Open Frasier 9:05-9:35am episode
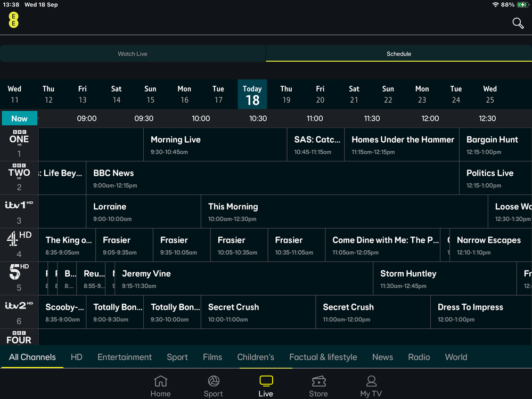532x399 pixels. [x=124, y=245]
